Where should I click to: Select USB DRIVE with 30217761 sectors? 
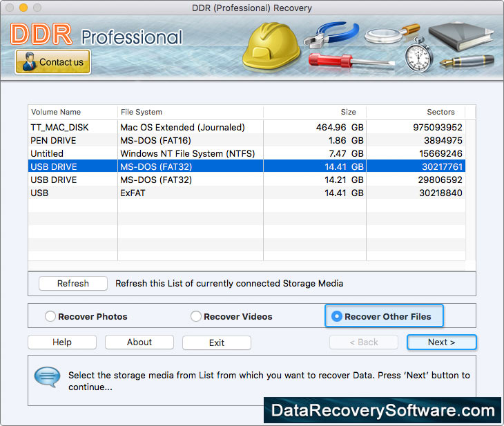click(246, 166)
